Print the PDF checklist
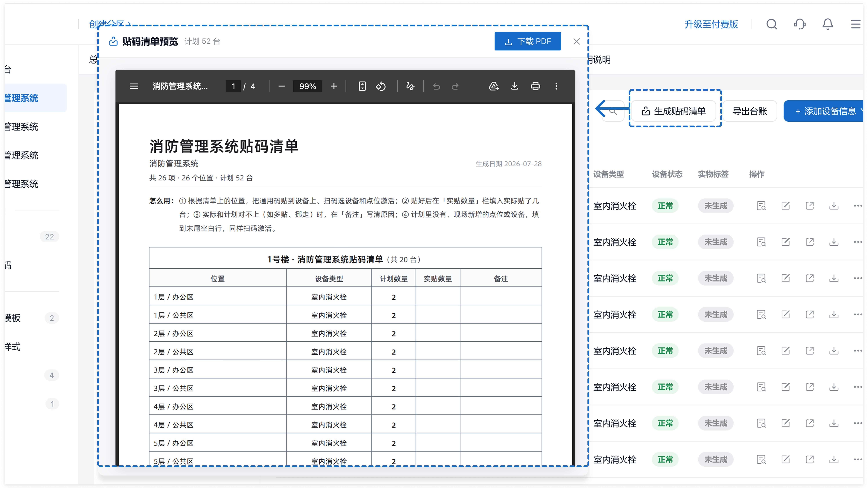868x490 pixels. [x=535, y=86]
